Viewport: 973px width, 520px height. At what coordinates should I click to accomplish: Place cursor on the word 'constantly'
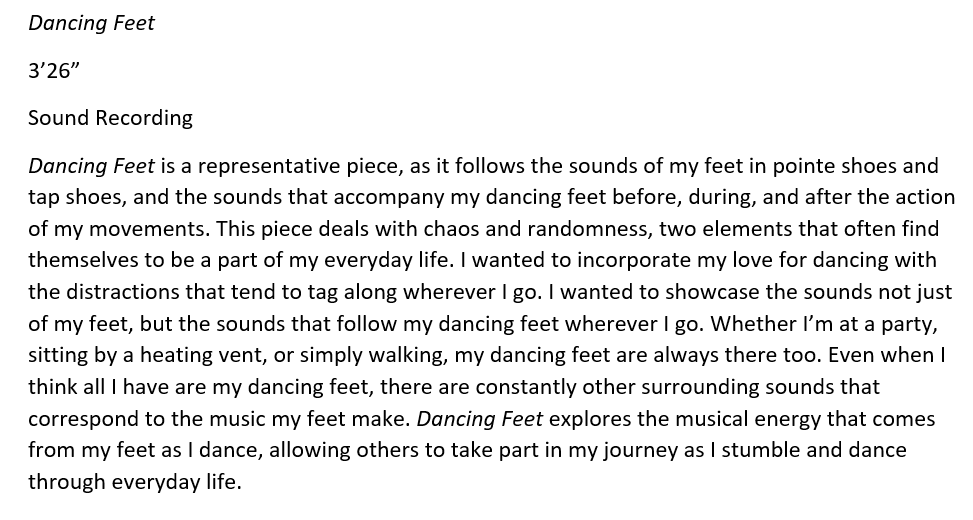pos(531,386)
